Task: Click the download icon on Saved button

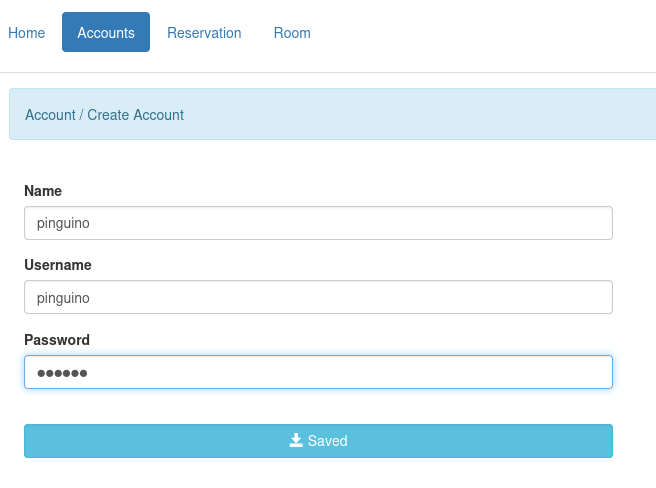Action: point(296,440)
